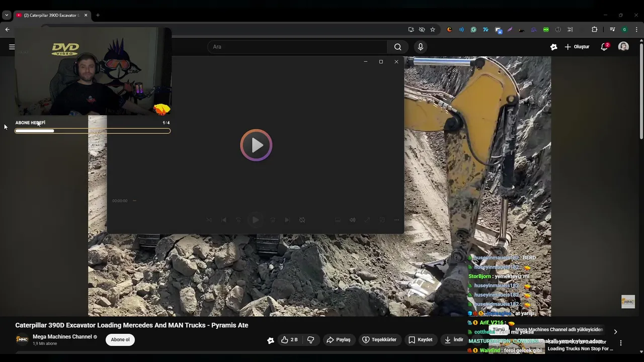Image resolution: width=644 pixels, height=362 pixels.
Task: Expand chips with the right chevron arrow
Action: (x=615, y=332)
